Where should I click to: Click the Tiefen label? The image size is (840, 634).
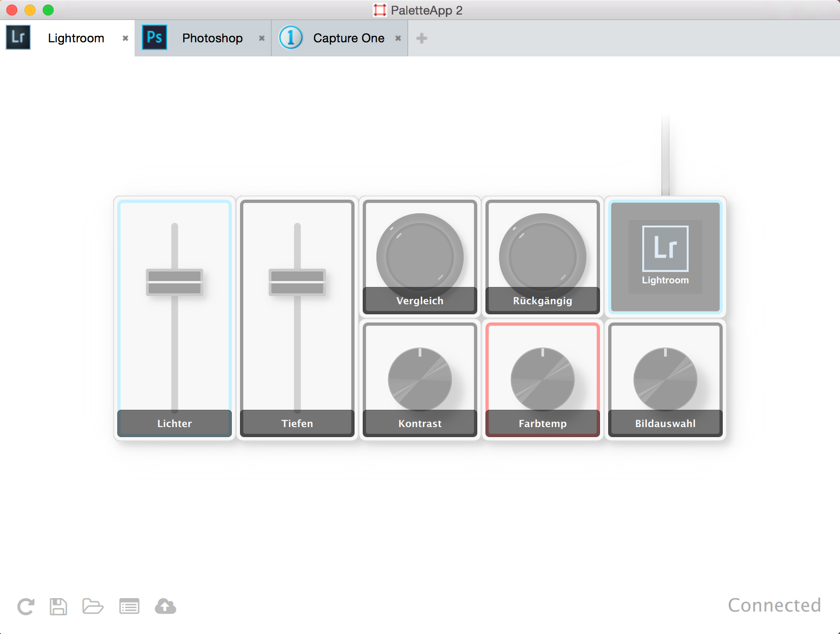point(297,423)
